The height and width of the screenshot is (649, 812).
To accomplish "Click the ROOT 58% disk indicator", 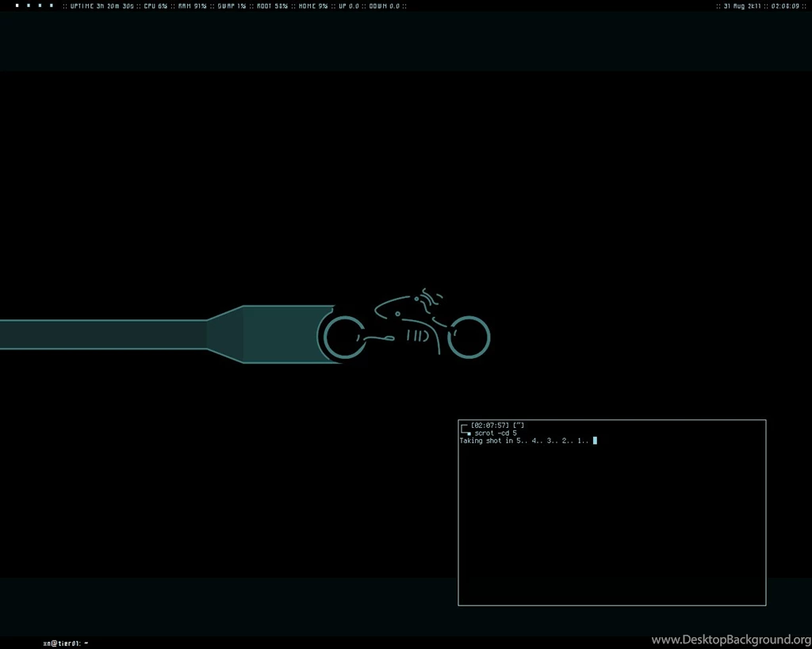I will pyautogui.click(x=272, y=6).
